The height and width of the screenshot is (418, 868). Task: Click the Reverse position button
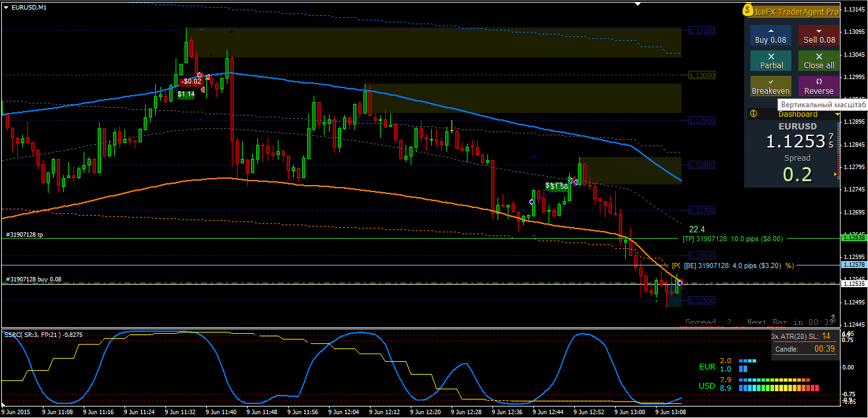coord(819,86)
